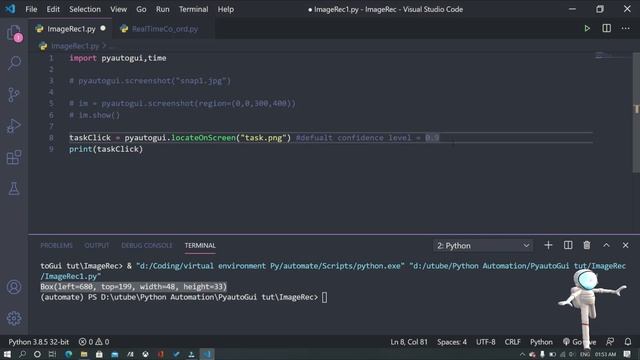Select Python 3.8.5 32-bit interpreter in status bar
The width and height of the screenshot is (640, 360).
pyautogui.click(x=39, y=342)
